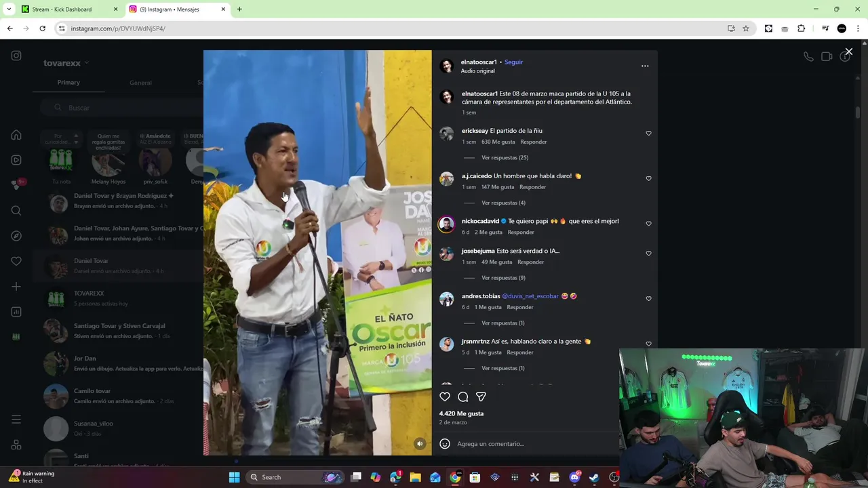
Task: Like nickocadavid's comment with its heart
Action: pos(648,224)
